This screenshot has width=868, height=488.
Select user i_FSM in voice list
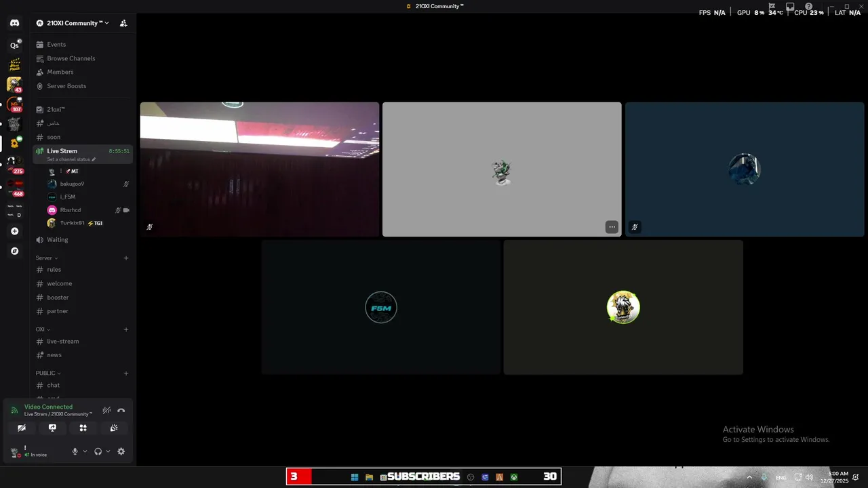pos(88,197)
